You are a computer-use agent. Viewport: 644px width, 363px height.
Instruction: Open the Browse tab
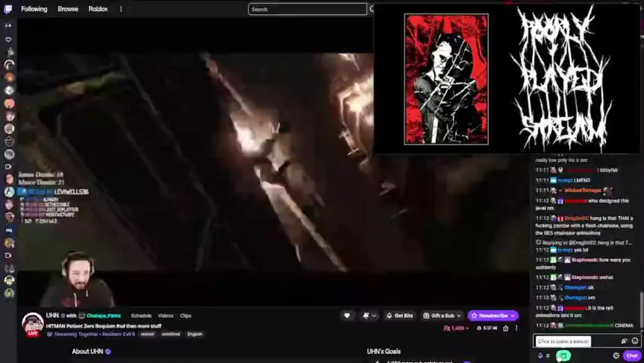tap(68, 9)
